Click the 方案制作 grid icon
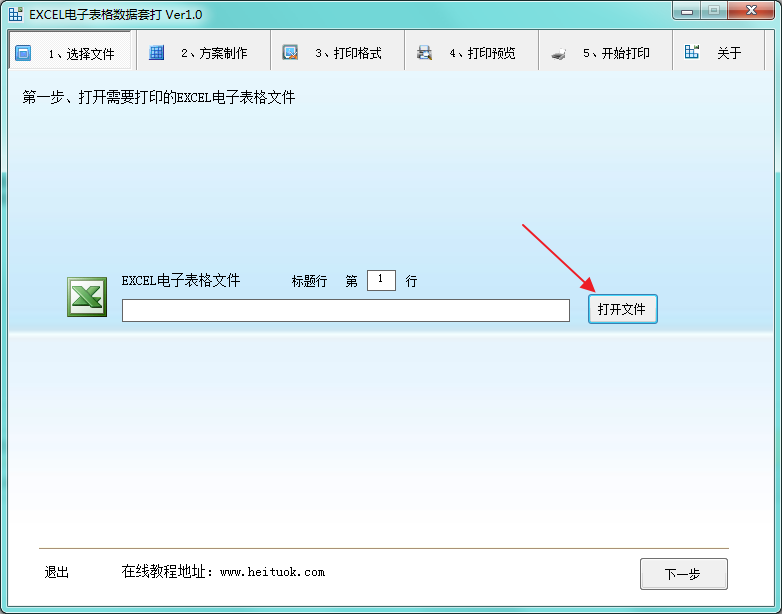This screenshot has width=782, height=614. pos(157,52)
